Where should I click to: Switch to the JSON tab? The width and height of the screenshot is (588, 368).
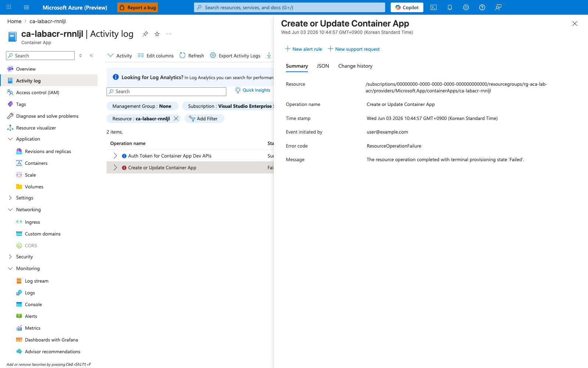pos(323,66)
